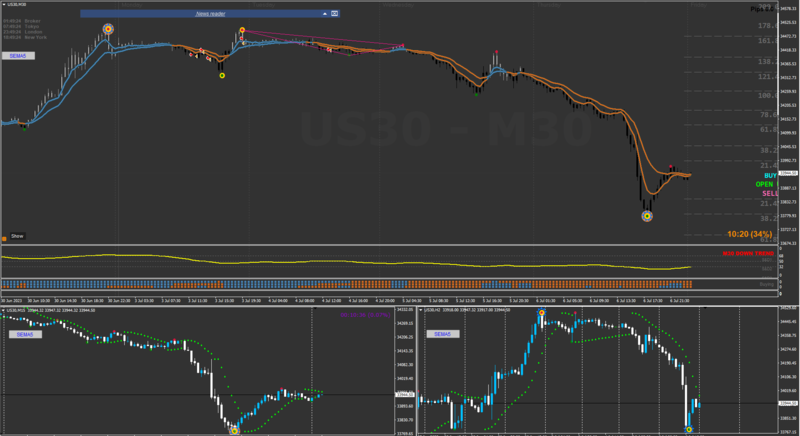This screenshot has height=436, width=800.
Task: Select bullseye marker at H2 chart top
Action: [x=541, y=313]
